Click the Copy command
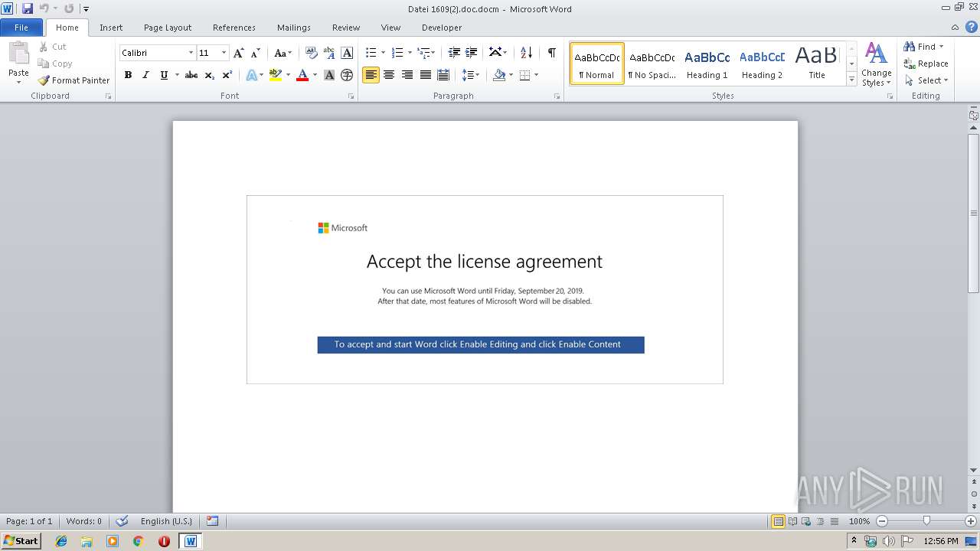The height and width of the screenshot is (551, 980). click(56, 64)
